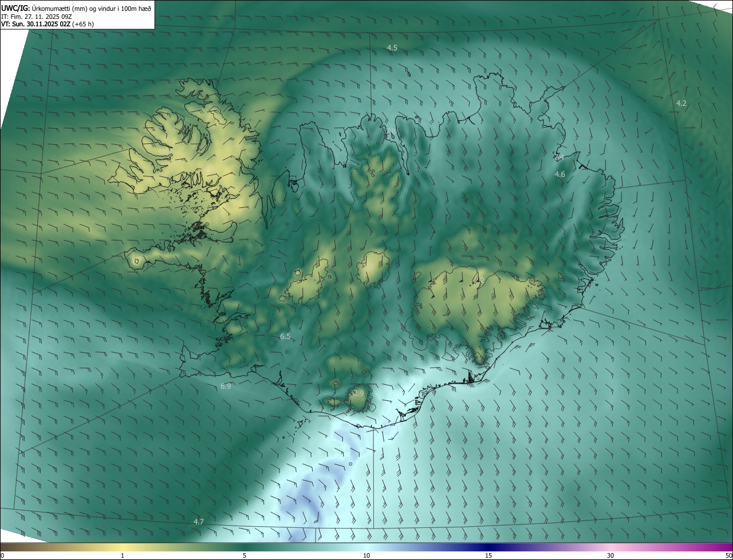Click the colorbar tick label '0'
Screen dimensions: 733x560
click(x=2, y=555)
